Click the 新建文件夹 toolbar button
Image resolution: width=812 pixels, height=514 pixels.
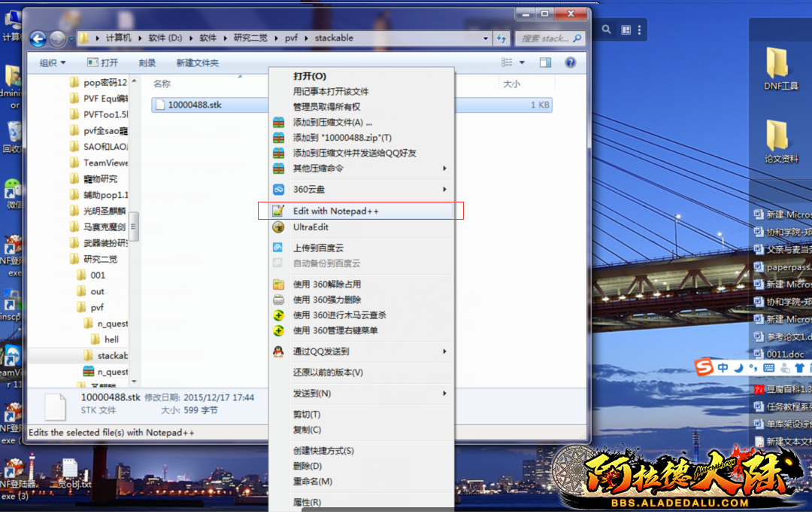point(197,63)
